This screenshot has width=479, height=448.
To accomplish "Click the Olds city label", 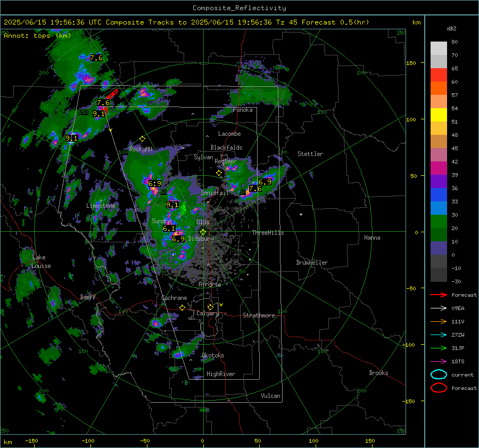I will coord(203,222).
